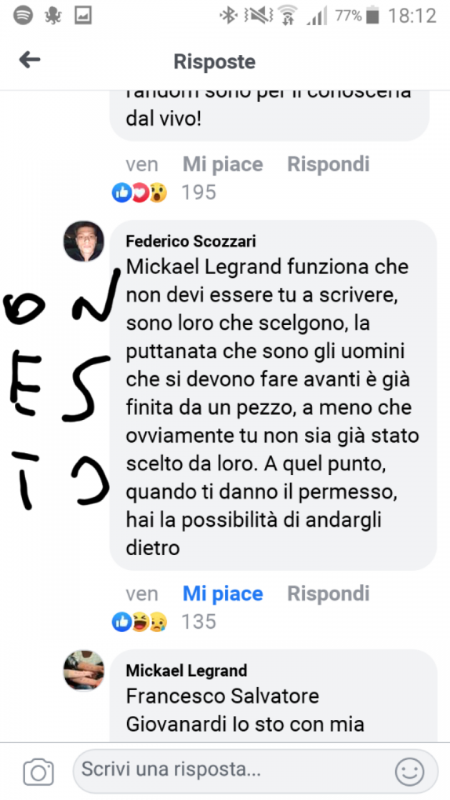The image size is (450, 800).
Task: Tap Rispondi under the top comment
Action: [x=328, y=164]
